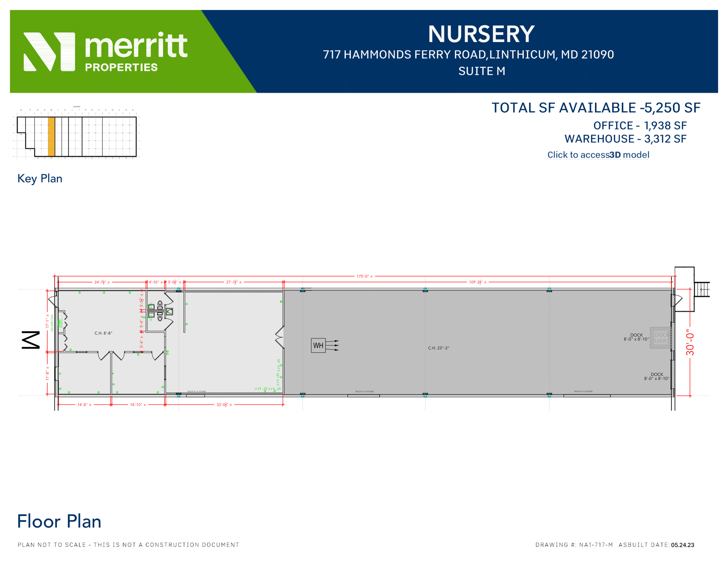Click the hatched 'DOCK LVLR.' box

(660, 338)
